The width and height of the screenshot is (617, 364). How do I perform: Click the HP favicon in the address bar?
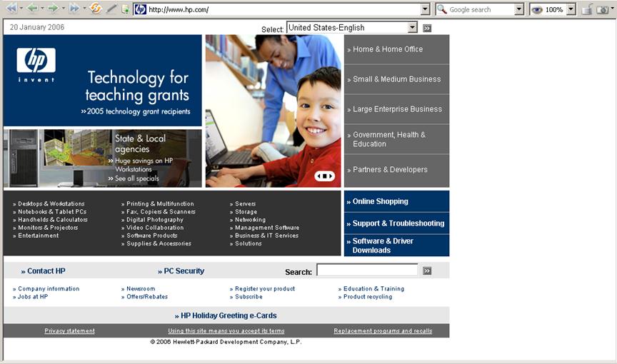(x=141, y=9)
